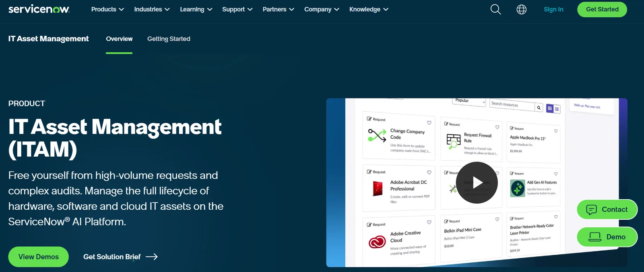Expand the Learning menu
This screenshot has width=644, height=272.
coord(196,9)
